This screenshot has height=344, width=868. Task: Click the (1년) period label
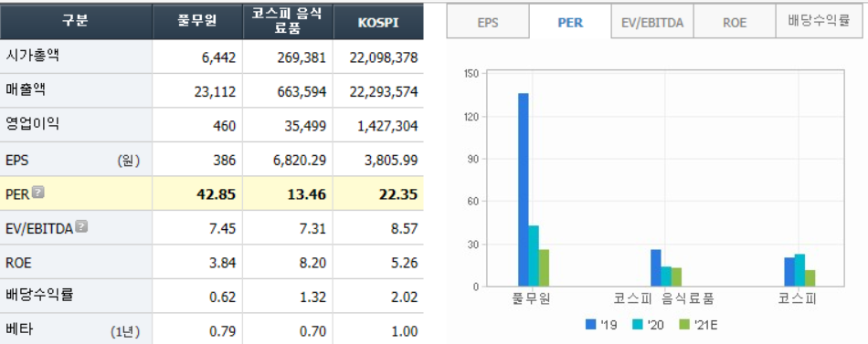(x=124, y=331)
